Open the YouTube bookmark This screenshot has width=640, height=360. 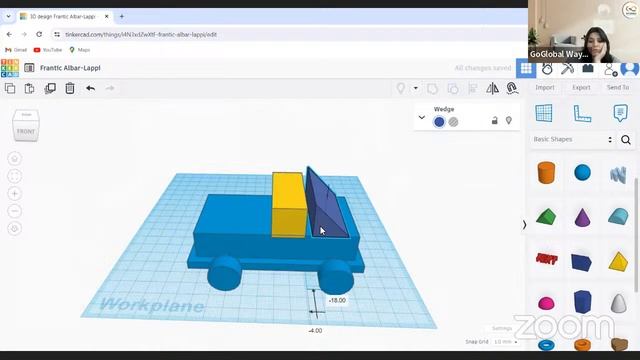[48, 50]
